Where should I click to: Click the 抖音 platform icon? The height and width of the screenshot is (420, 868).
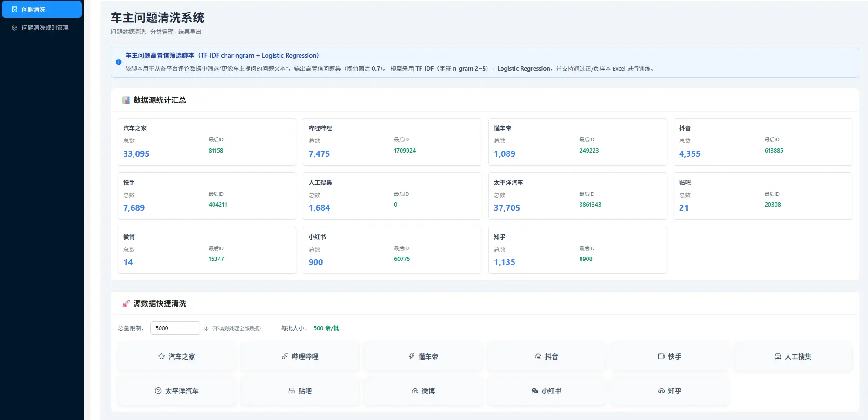[538, 356]
